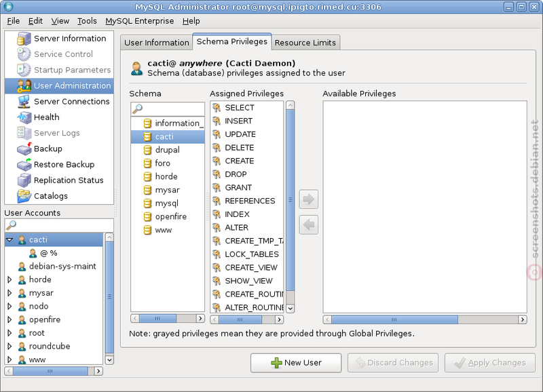Select the UPDATE assigned privilege
Screen dimensions: 543x392
click(240, 134)
